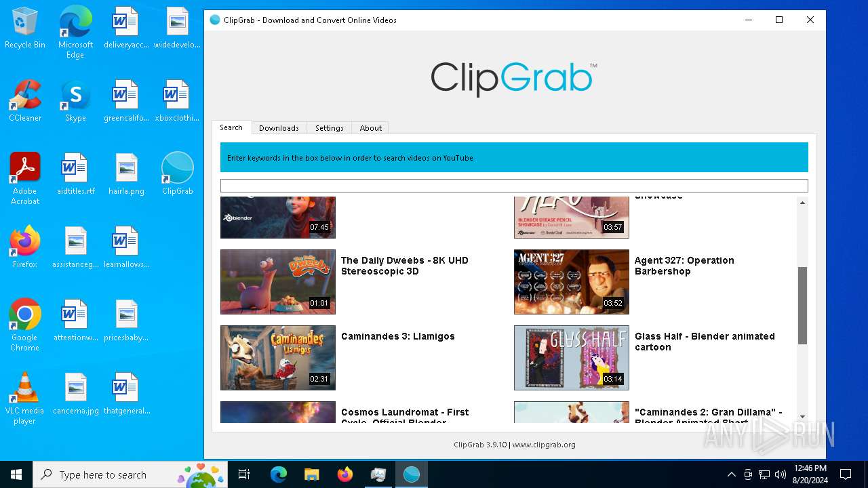Click The Daily Dweebs 8K UHD title
This screenshot has height=488, width=868.
pyautogui.click(x=405, y=266)
